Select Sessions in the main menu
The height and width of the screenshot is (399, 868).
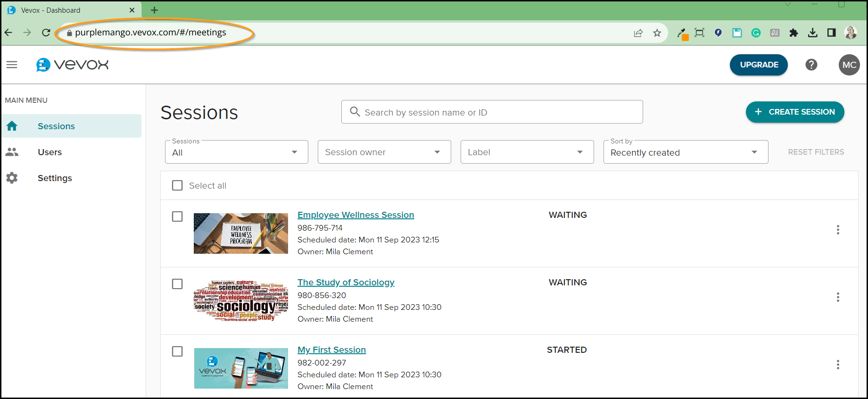tap(71, 126)
